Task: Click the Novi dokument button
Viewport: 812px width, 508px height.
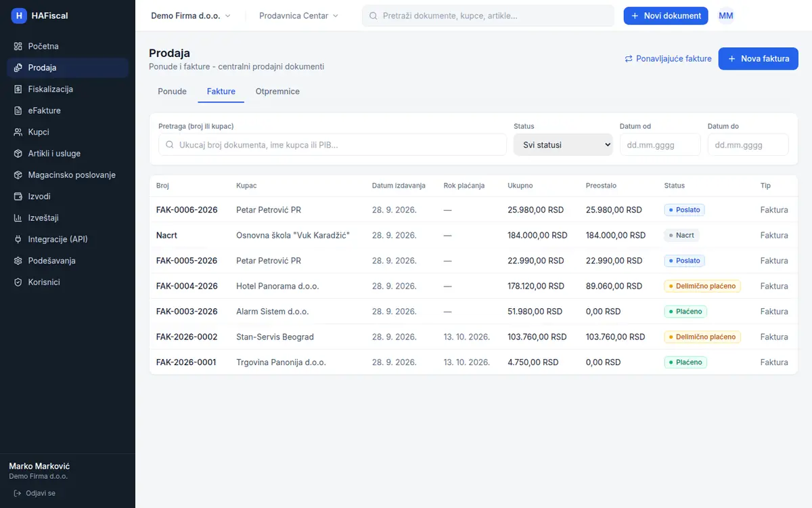Action: 666,16
